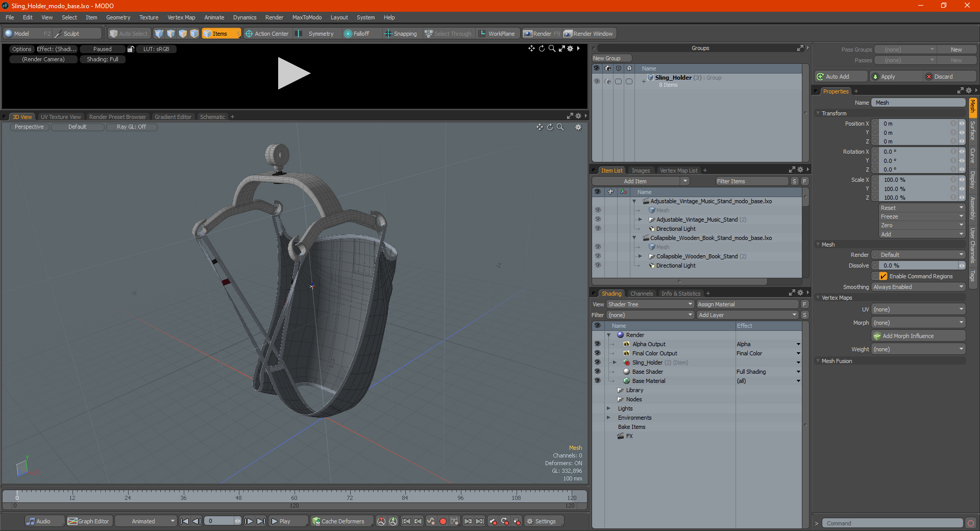
Task: Toggle visibility of Final Color Output
Action: click(x=598, y=353)
